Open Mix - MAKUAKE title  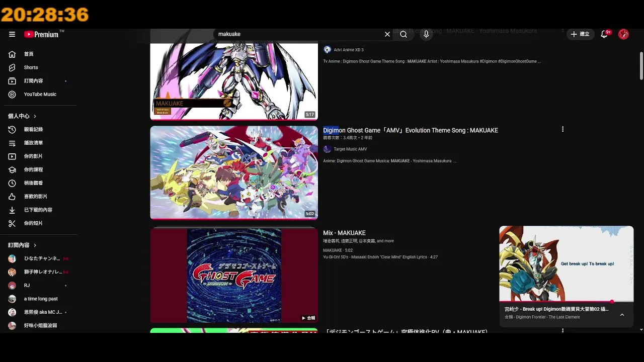pyautogui.click(x=344, y=233)
